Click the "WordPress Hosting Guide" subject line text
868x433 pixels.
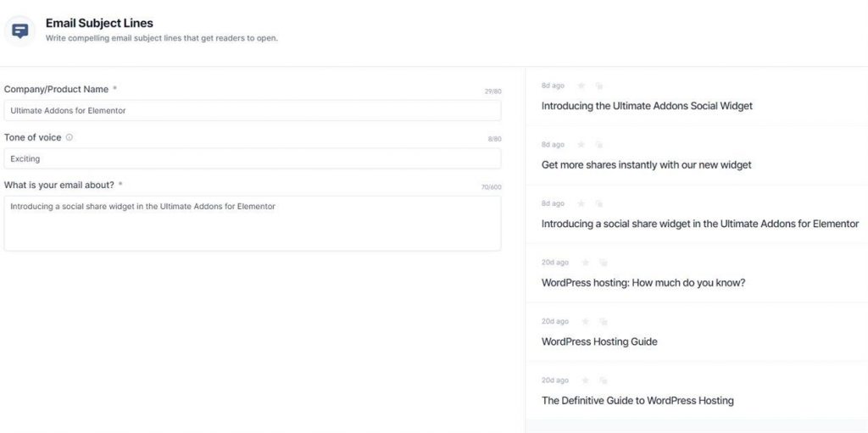tap(599, 342)
